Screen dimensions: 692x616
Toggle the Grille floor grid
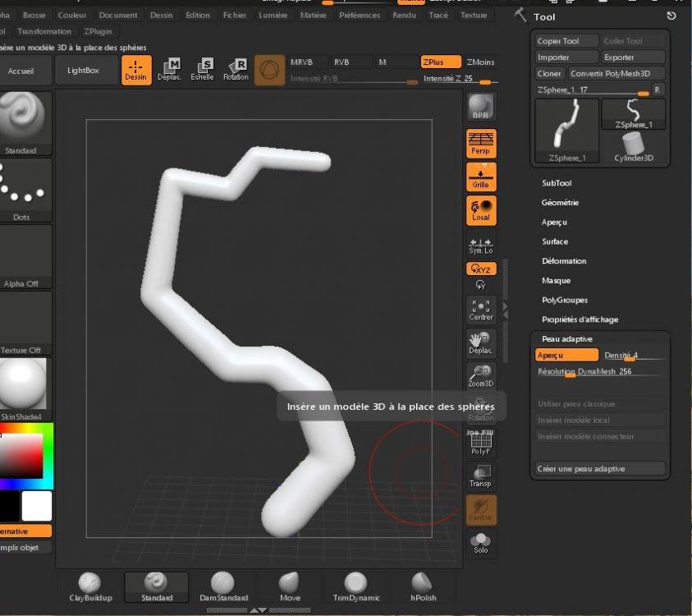pos(480,177)
